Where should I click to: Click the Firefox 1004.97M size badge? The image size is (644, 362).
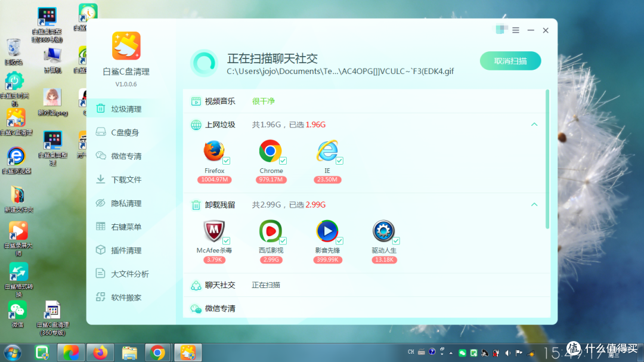215,180
